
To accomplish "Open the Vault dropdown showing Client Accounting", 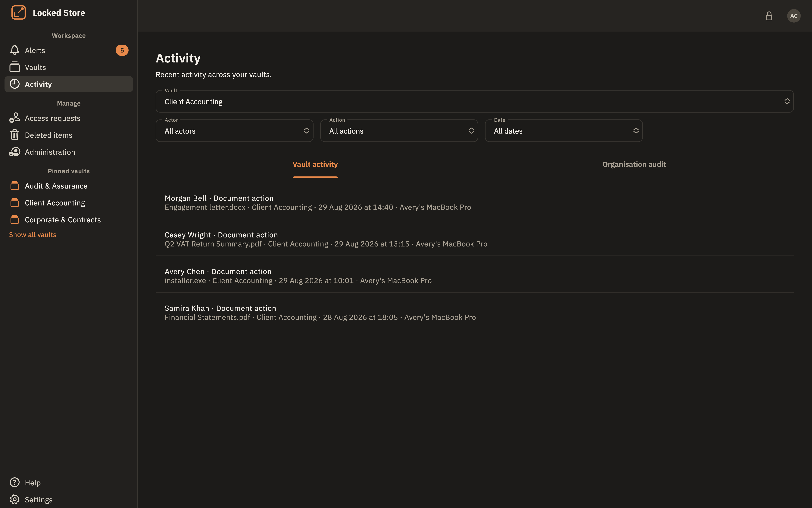I will tap(474, 101).
